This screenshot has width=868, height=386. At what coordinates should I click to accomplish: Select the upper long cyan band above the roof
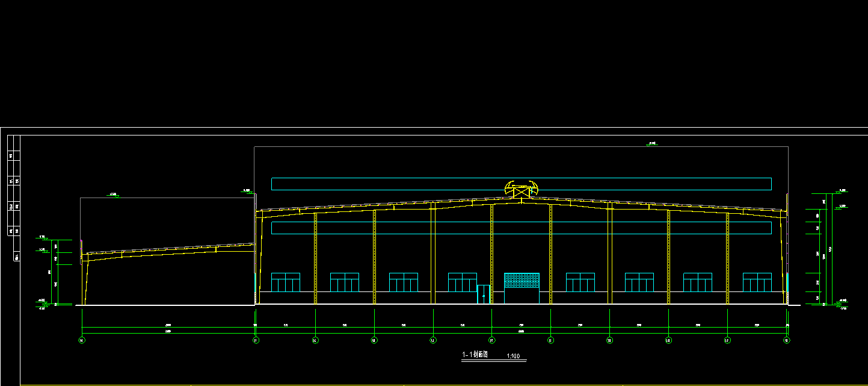(521, 184)
